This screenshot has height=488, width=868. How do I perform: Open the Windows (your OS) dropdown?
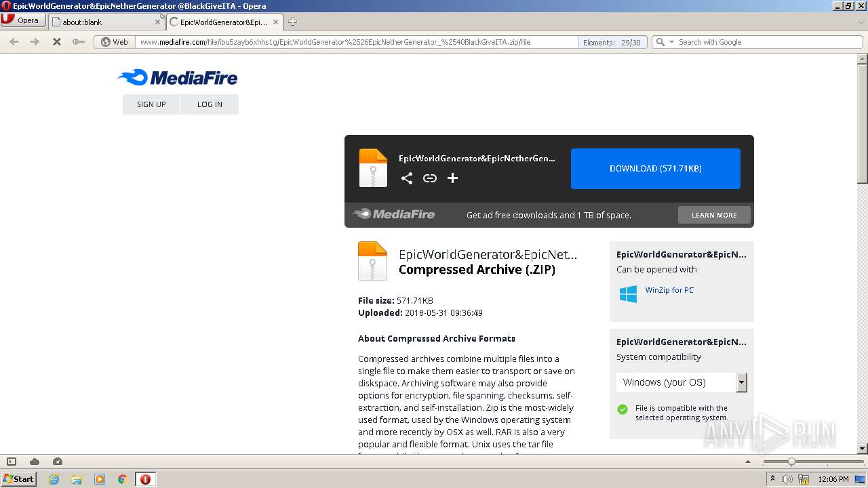pyautogui.click(x=682, y=382)
